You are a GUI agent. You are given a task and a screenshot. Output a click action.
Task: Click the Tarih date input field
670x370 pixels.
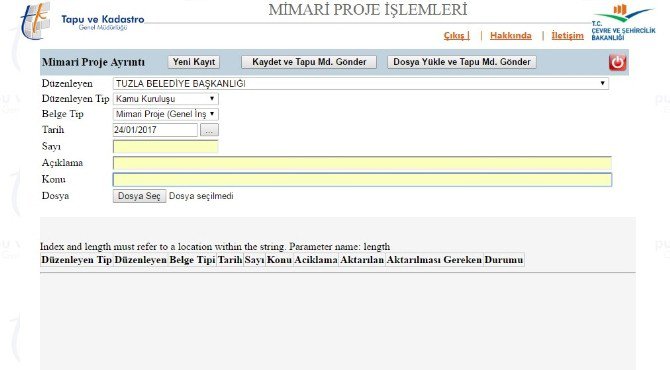(x=155, y=130)
